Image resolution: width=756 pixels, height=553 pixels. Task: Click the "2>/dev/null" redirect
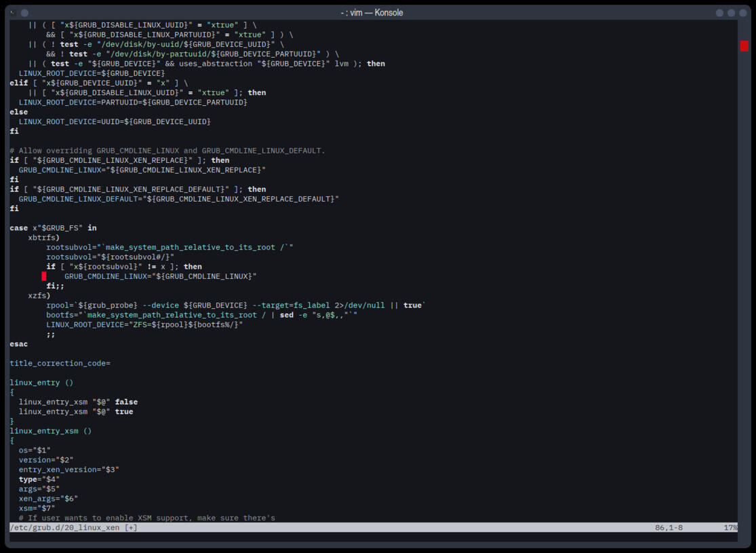359,305
